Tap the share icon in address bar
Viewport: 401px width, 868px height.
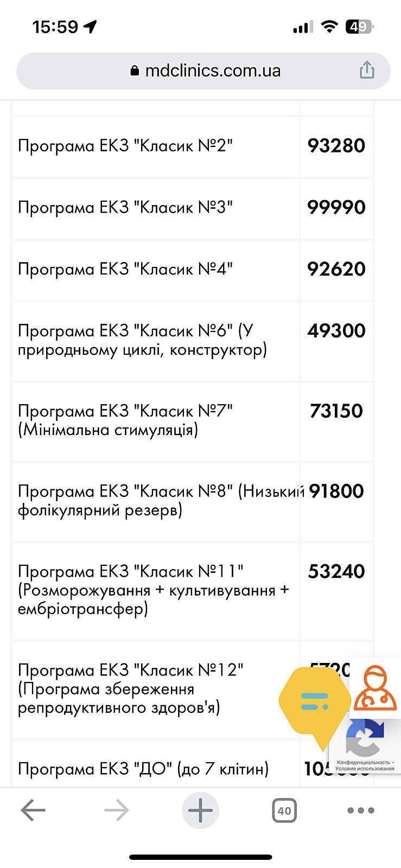pyautogui.click(x=367, y=70)
